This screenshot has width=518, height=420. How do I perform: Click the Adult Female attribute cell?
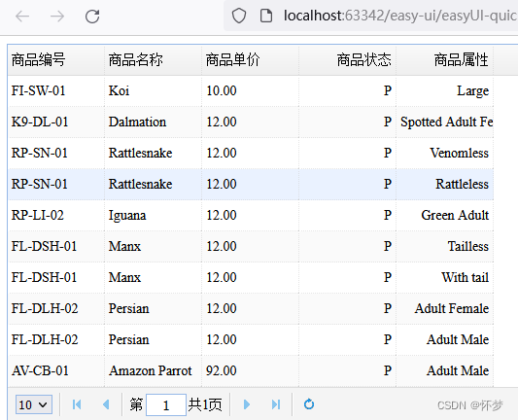click(445, 308)
